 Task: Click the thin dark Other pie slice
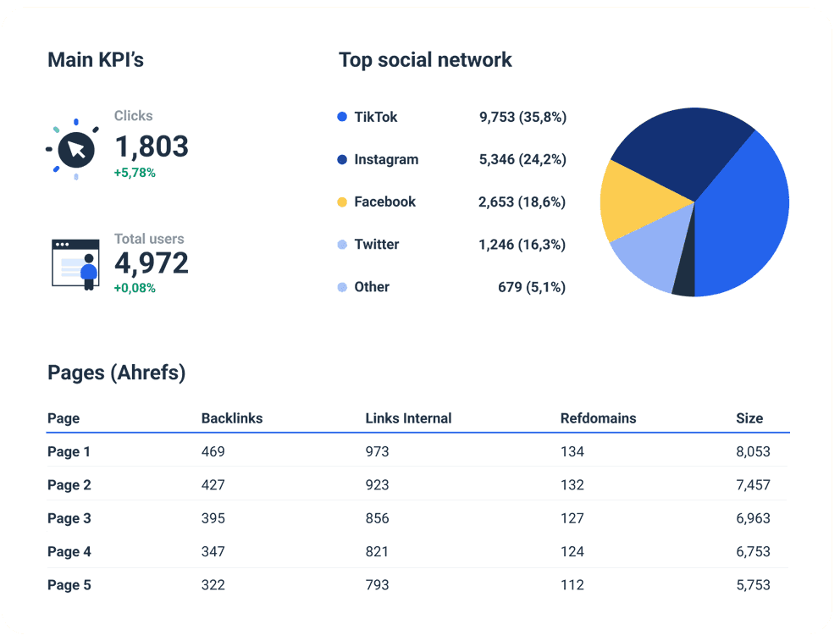pyautogui.click(x=686, y=274)
